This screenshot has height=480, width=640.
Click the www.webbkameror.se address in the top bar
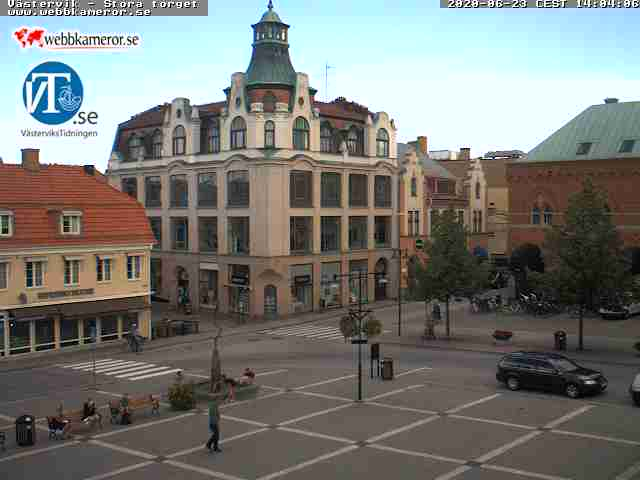80,12
